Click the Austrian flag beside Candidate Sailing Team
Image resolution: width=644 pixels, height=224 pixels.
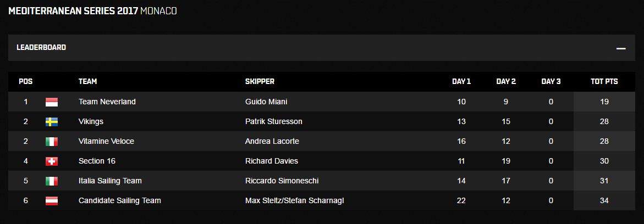click(x=51, y=200)
